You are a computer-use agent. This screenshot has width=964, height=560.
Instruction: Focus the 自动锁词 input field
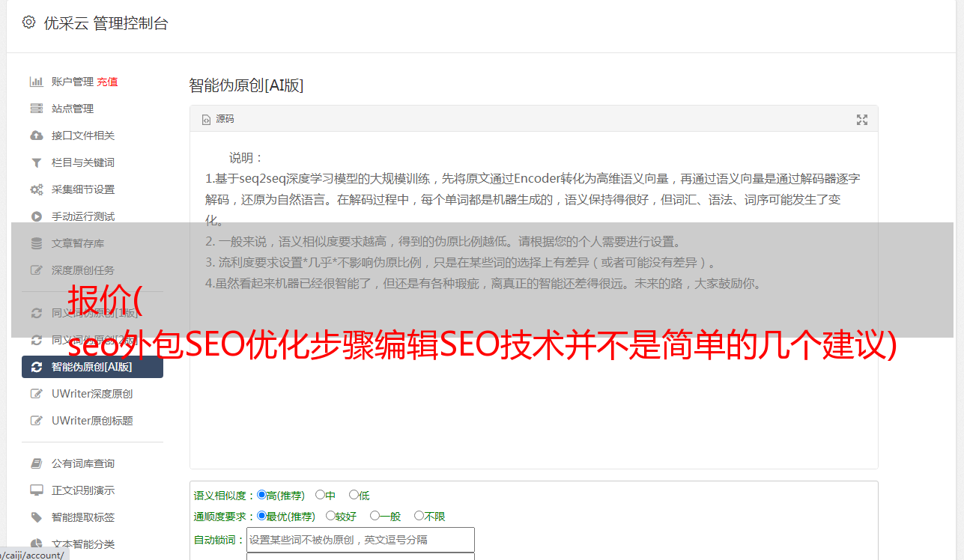360,540
